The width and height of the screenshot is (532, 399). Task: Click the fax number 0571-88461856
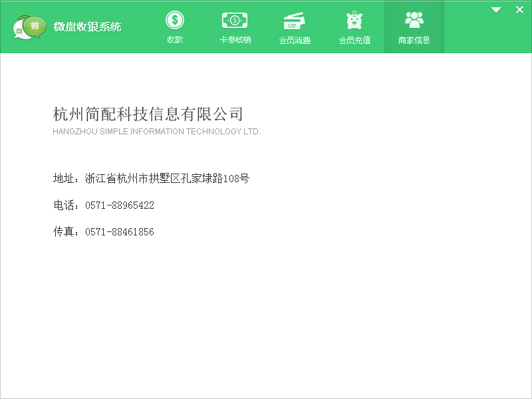pos(120,232)
